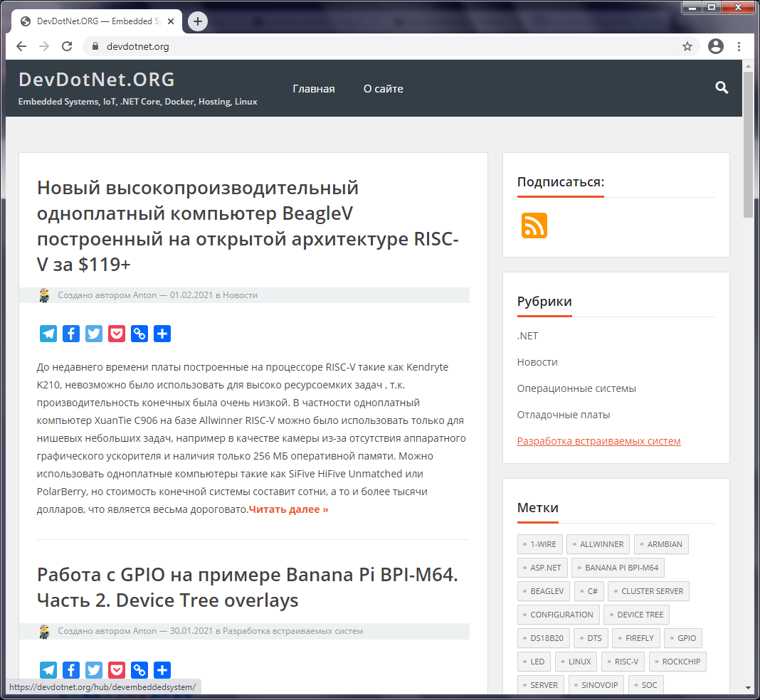Select the DS18B20 tag
The width and height of the screenshot is (760, 700).
tap(544, 638)
